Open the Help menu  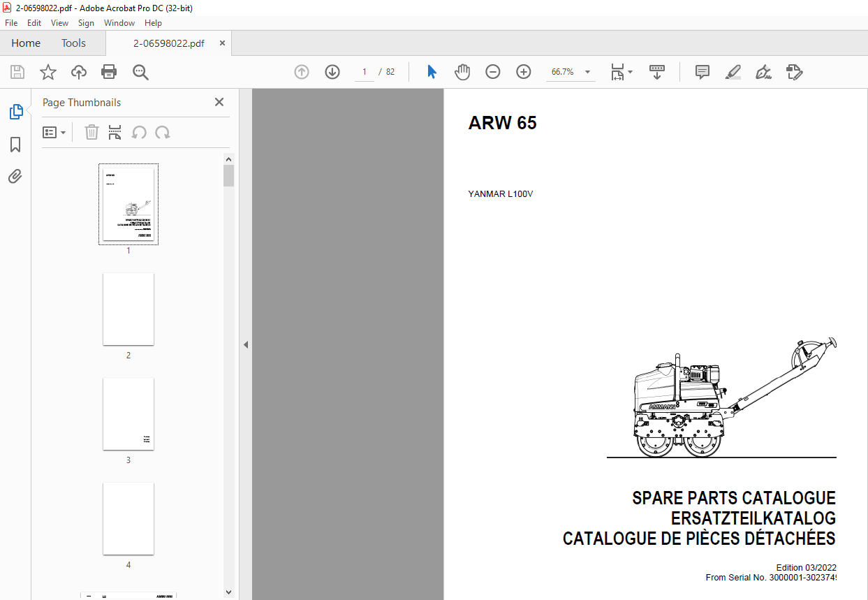[x=153, y=23]
